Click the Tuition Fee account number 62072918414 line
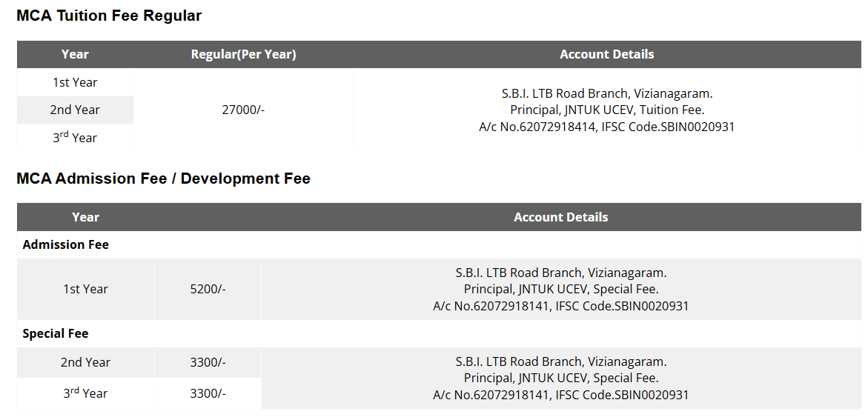 click(x=606, y=127)
